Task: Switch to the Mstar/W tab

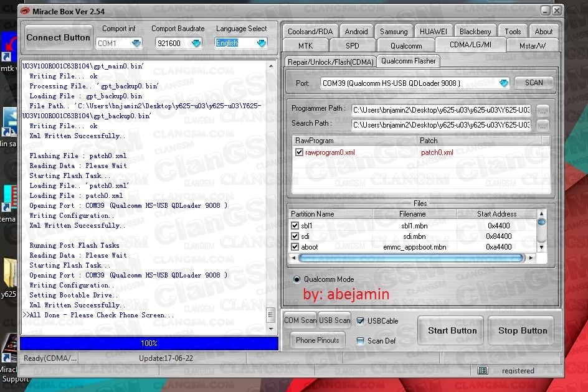Action: [x=533, y=45]
